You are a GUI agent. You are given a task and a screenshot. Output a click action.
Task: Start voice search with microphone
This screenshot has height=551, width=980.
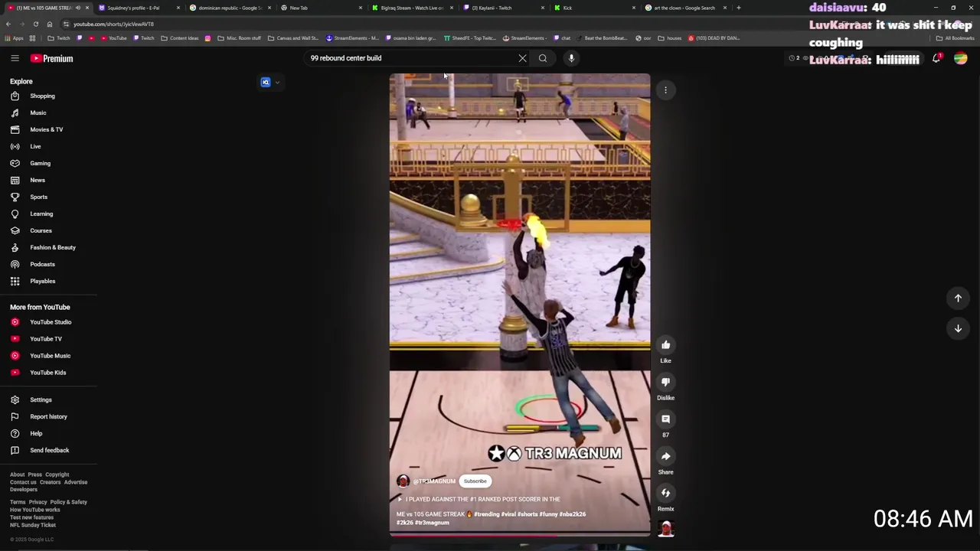(571, 58)
